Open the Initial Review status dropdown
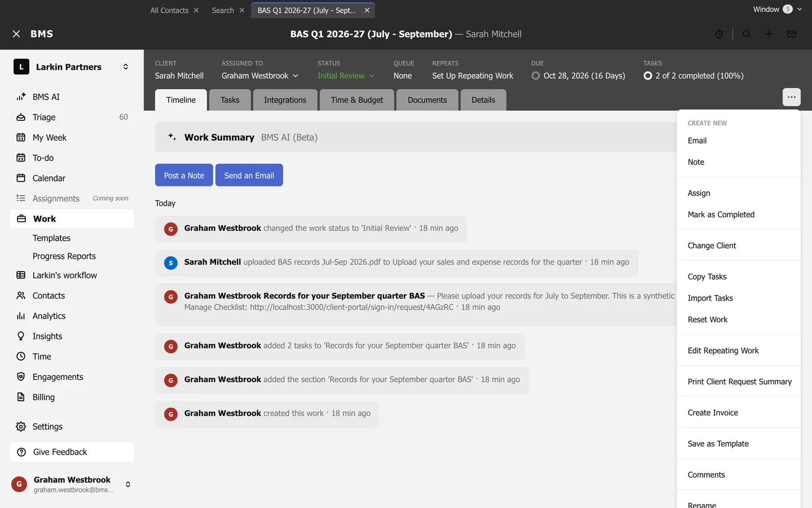Screen dimensions: 812x508 coord(346,76)
